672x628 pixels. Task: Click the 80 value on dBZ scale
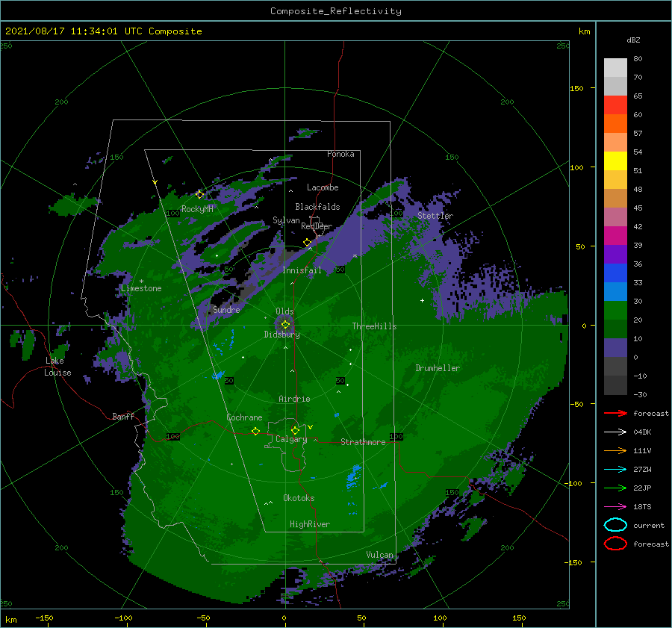[638, 58]
